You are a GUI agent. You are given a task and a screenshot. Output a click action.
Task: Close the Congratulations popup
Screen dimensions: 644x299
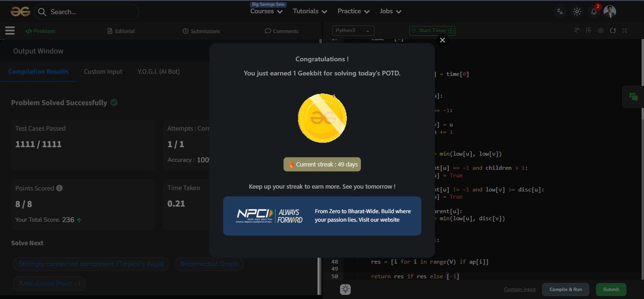point(442,41)
